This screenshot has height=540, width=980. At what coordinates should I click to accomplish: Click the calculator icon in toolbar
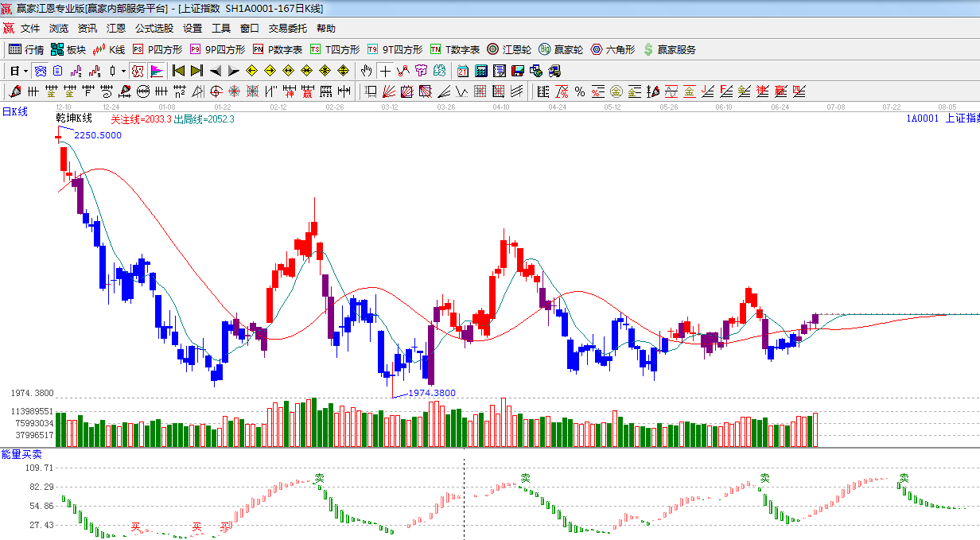(480, 71)
